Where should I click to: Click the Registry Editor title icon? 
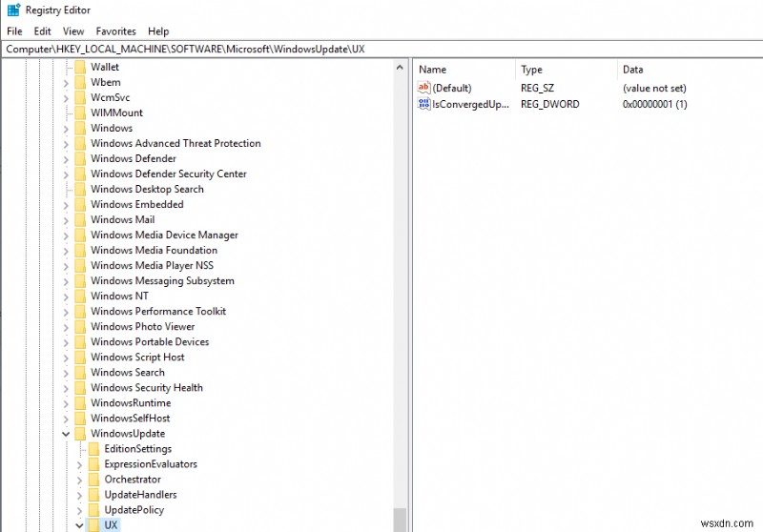click(x=13, y=10)
